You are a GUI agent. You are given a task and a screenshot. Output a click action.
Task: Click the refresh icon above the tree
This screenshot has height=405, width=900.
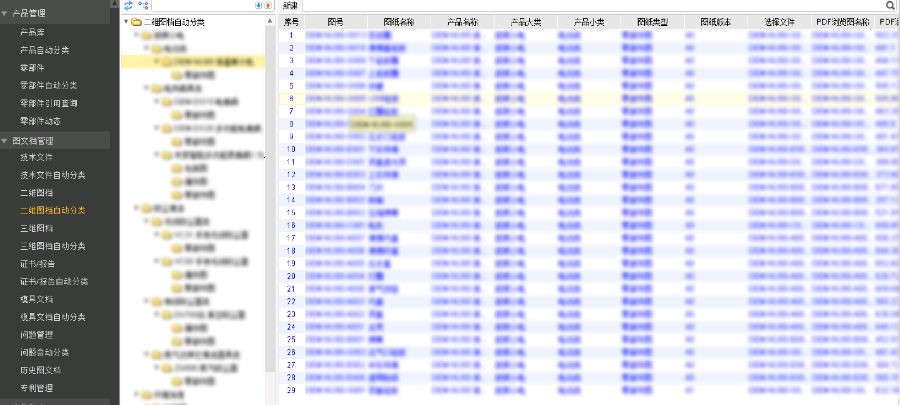128,6
